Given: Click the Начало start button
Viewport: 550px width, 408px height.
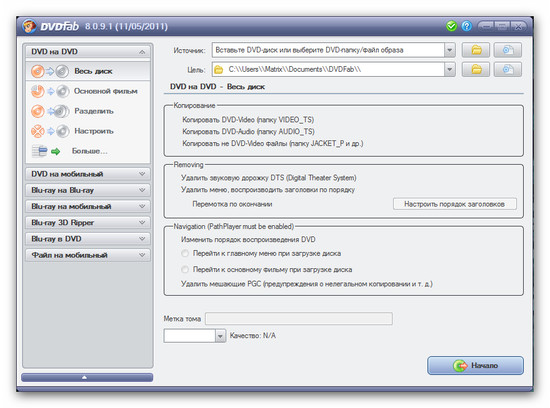Looking at the screenshot, I should click(475, 366).
